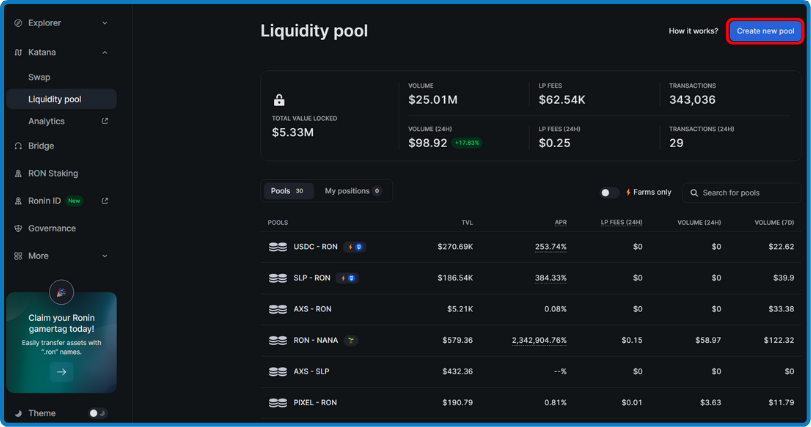Sort by VOLUME (7D) column header

[774, 222]
